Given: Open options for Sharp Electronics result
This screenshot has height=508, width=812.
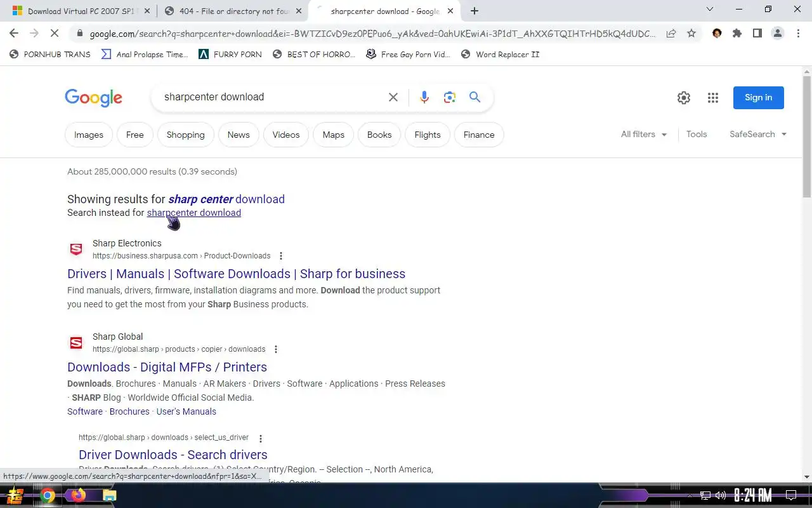Looking at the screenshot, I should (281, 256).
